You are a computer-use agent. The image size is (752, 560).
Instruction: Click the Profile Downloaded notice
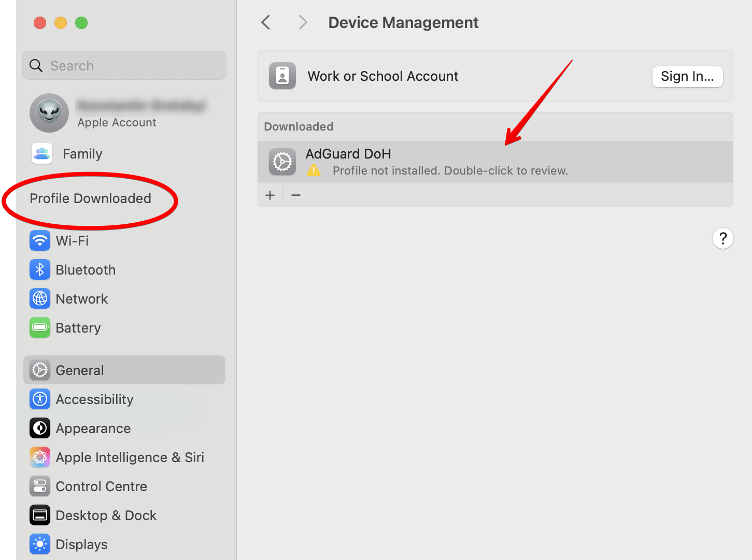(x=91, y=199)
